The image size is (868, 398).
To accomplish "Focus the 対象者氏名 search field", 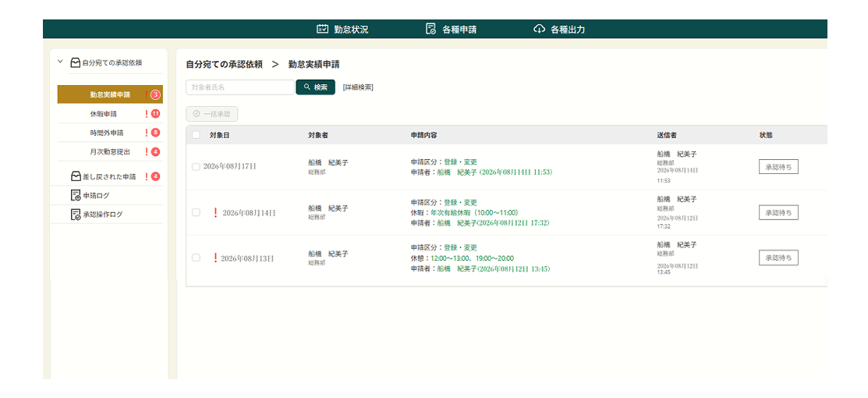I will click(240, 87).
